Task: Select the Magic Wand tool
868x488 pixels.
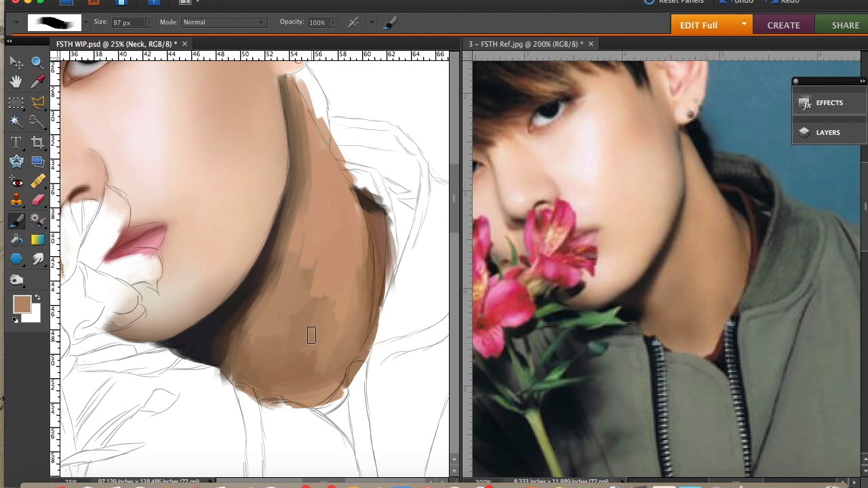Action: (16, 121)
